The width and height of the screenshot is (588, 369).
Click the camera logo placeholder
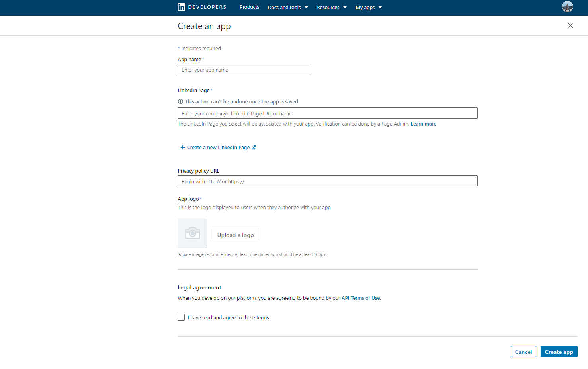pyautogui.click(x=192, y=233)
